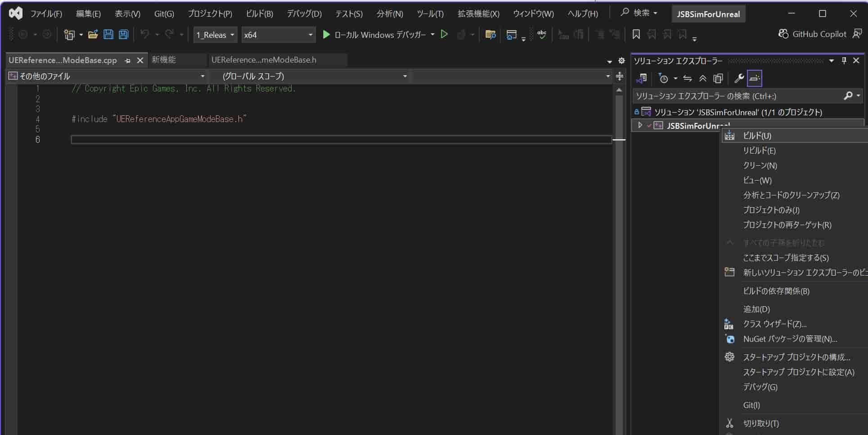Open the その他のファイル project dropdown
Screen dimensions: 868x435
coord(107,76)
